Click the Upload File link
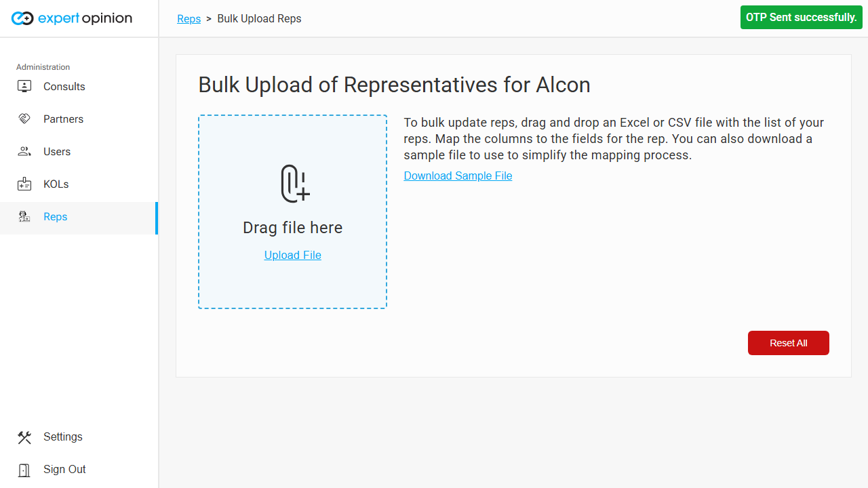Image resolution: width=868 pixels, height=488 pixels. (293, 256)
